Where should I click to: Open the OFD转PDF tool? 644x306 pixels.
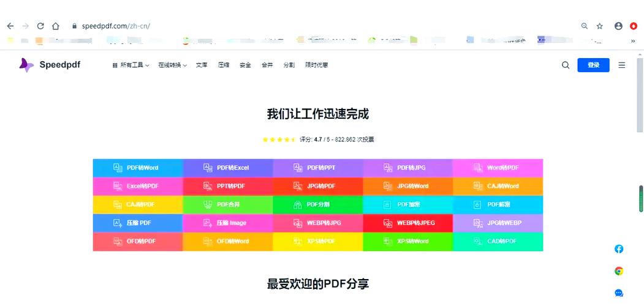(x=138, y=242)
